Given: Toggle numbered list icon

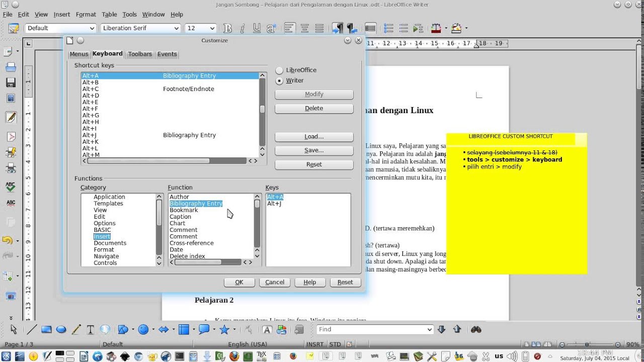Looking at the screenshot, I should coord(388,28).
